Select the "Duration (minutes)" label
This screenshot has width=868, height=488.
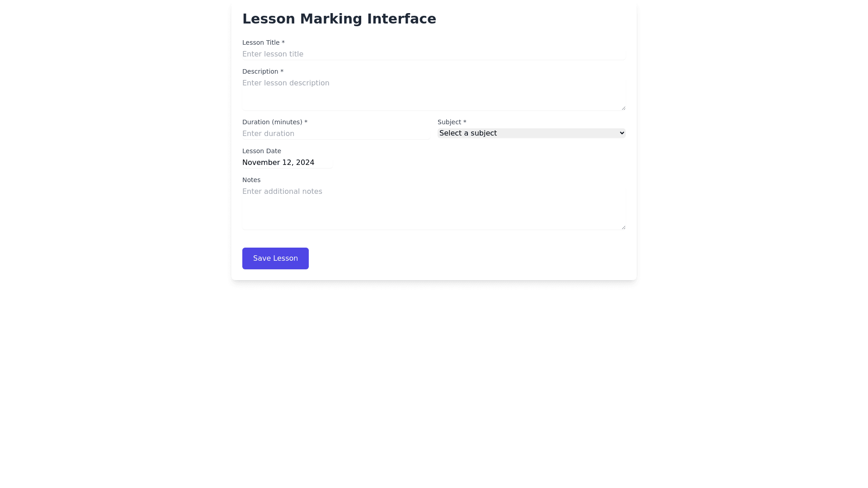[x=274, y=122]
